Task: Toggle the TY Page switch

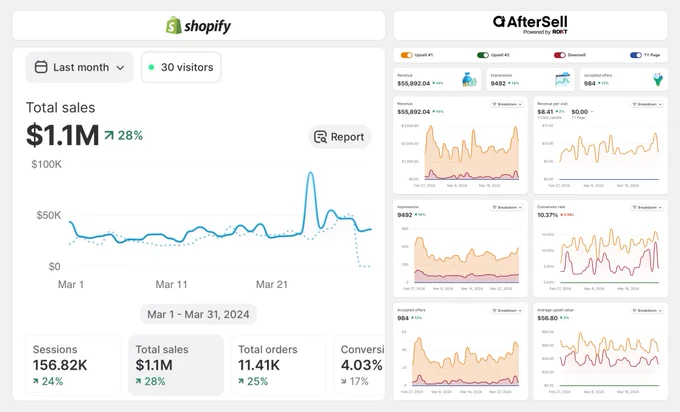Action: [636, 55]
